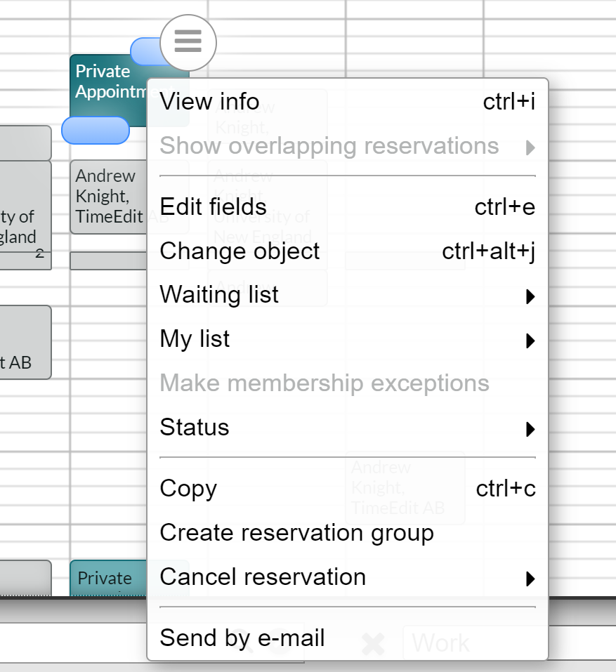The image size is (616, 672).
Task: Open the Cancel reservation submenu
Action: coord(347,577)
